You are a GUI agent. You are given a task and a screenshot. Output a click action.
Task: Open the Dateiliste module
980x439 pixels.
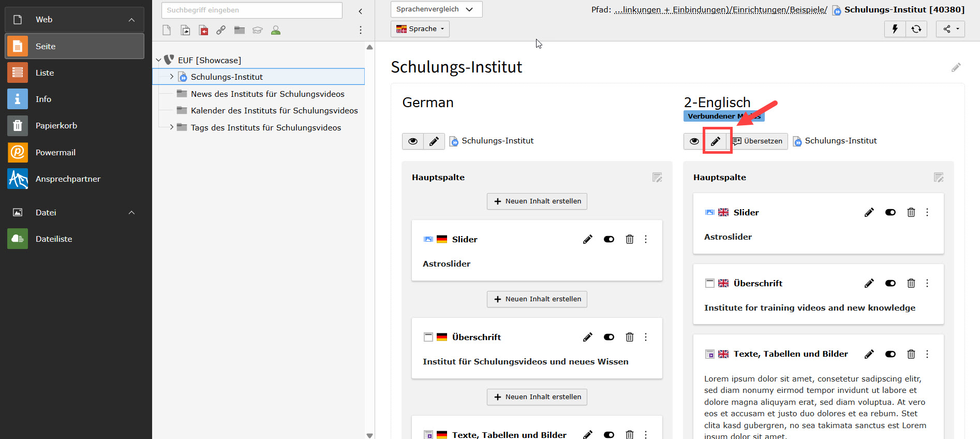(x=54, y=239)
